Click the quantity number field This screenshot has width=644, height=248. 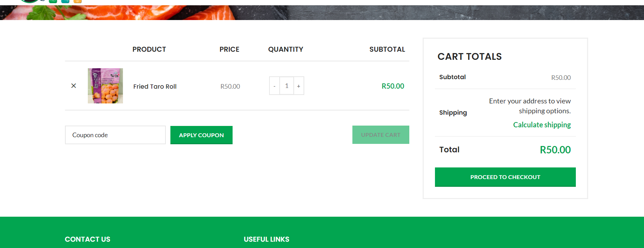(x=287, y=86)
